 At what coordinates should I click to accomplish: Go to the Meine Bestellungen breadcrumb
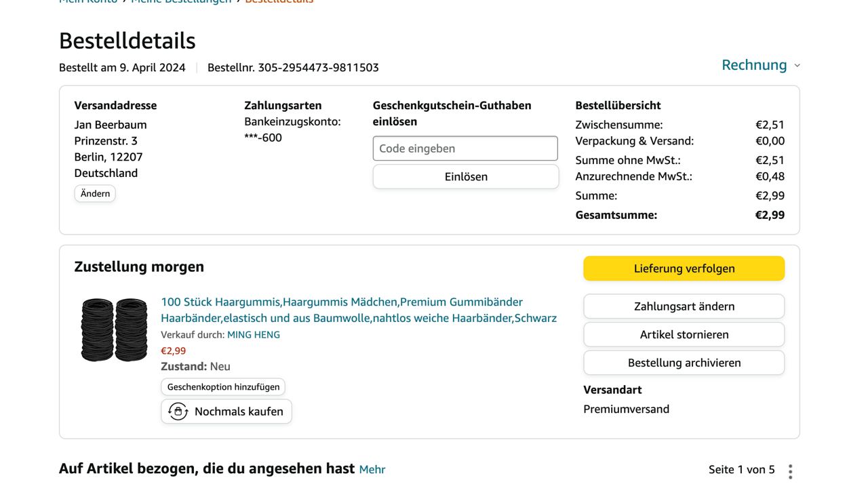tap(181, 2)
